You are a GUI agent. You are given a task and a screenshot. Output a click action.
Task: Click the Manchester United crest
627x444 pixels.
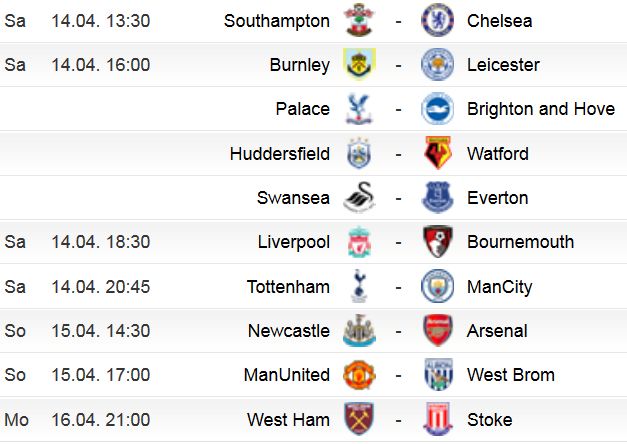click(359, 375)
